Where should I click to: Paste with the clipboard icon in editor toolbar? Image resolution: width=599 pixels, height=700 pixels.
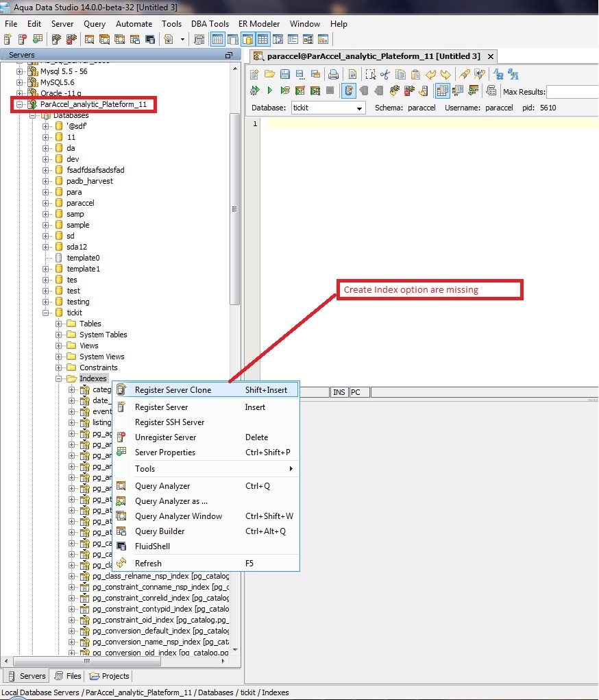click(x=415, y=75)
